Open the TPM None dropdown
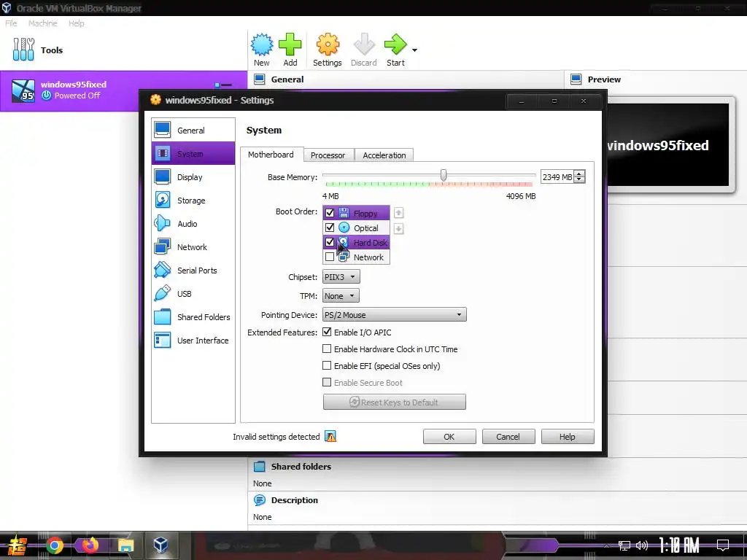This screenshot has width=747, height=560. pyautogui.click(x=341, y=296)
